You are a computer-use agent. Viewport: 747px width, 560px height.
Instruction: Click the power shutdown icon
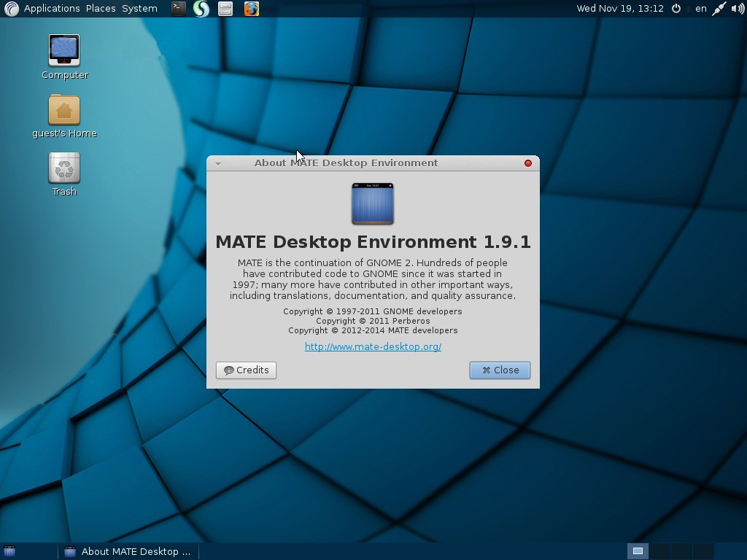[676, 9]
